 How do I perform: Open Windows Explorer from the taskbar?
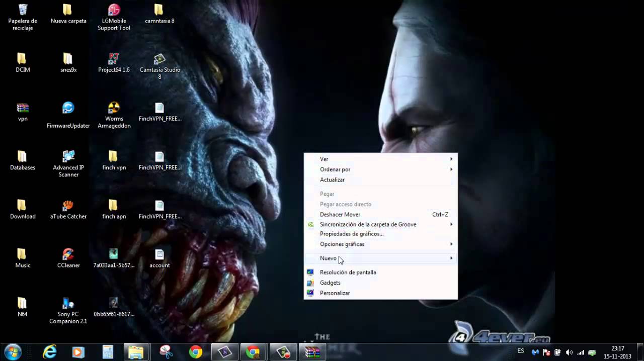(x=136, y=352)
